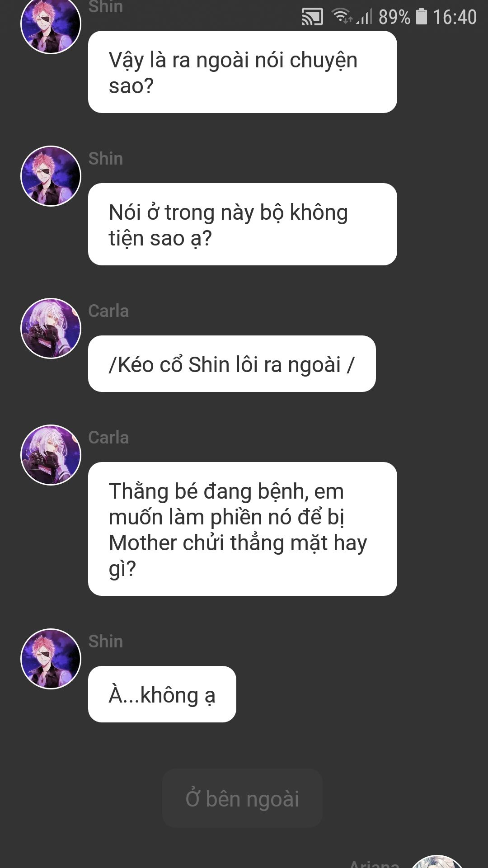Tap message 'Vậy là ra ngoài nói chuyện sao?'
The image size is (488, 868).
click(x=242, y=72)
